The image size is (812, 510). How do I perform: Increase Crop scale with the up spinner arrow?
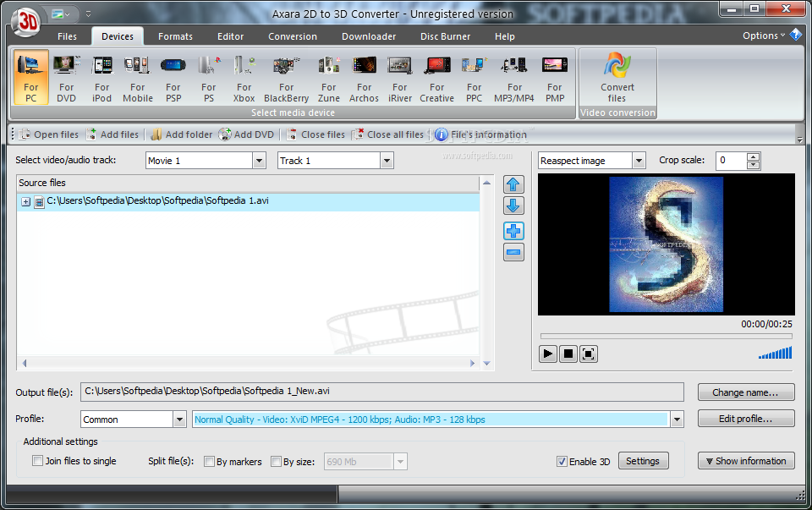(754, 156)
